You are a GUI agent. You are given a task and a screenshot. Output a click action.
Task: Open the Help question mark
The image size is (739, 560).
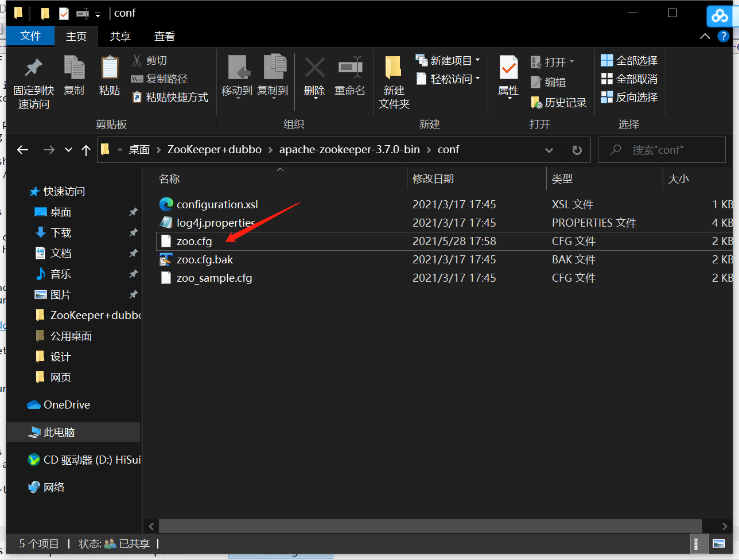click(724, 36)
